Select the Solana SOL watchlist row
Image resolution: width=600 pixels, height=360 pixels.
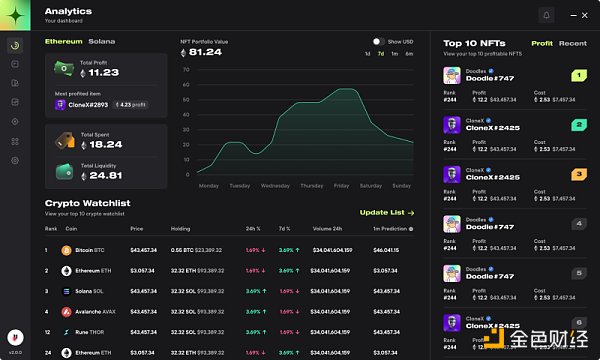coord(229,291)
